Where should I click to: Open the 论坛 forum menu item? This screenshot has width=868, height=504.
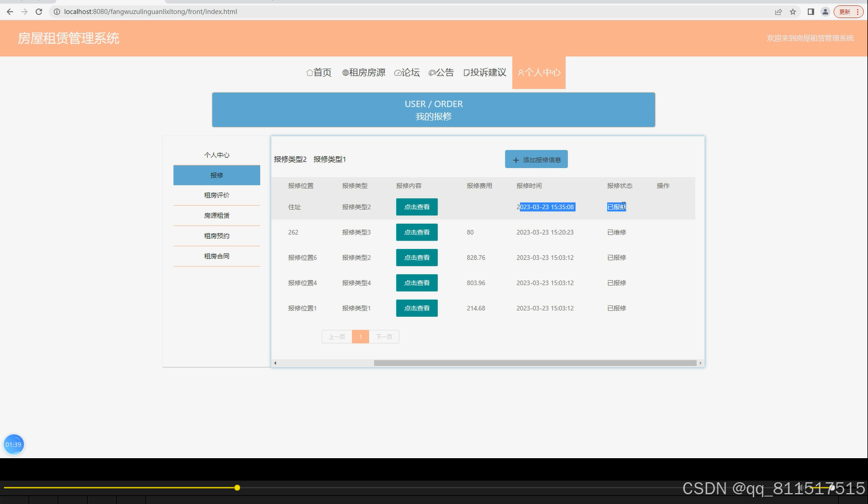click(407, 72)
